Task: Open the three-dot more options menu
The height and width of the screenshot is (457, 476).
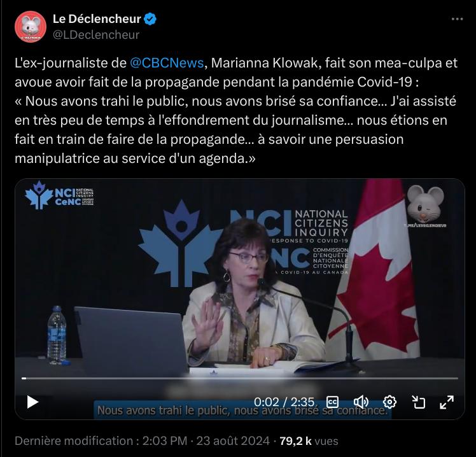Action: click(x=457, y=19)
